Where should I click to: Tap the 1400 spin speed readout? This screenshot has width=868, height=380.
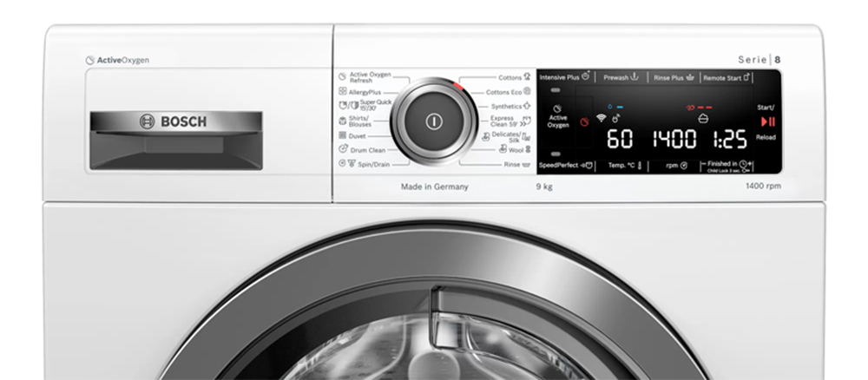click(x=674, y=140)
